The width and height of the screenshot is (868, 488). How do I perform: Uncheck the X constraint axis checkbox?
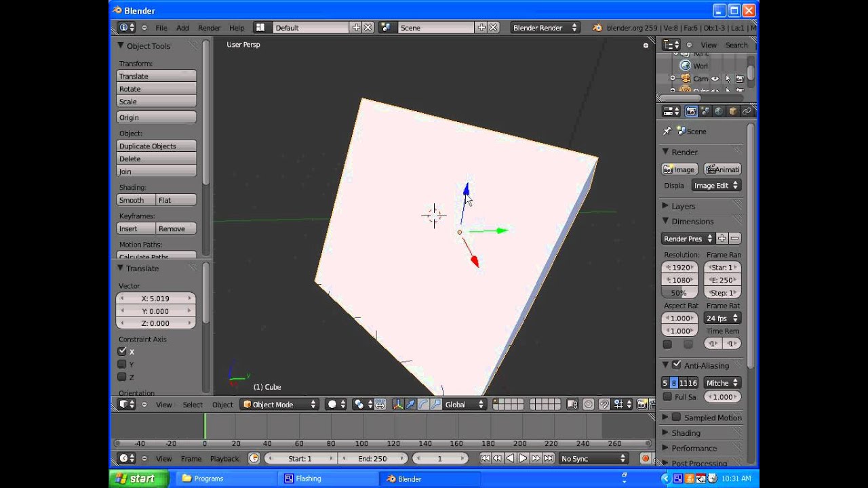tap(122, 351)
